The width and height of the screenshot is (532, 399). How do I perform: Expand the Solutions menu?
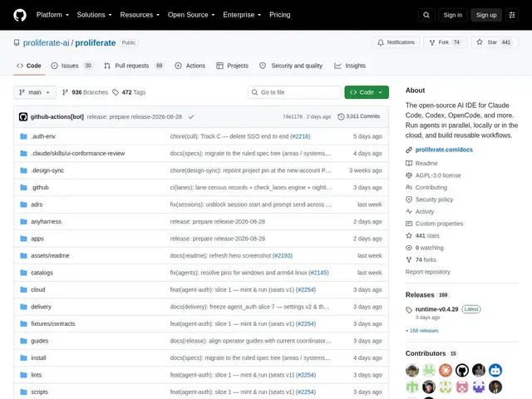point(94,15)
